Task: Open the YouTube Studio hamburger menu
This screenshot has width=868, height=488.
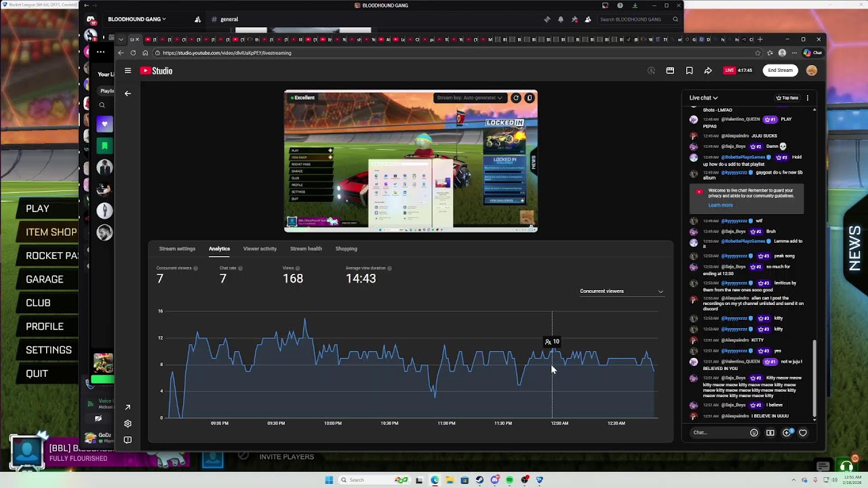Action: (127, 70)
